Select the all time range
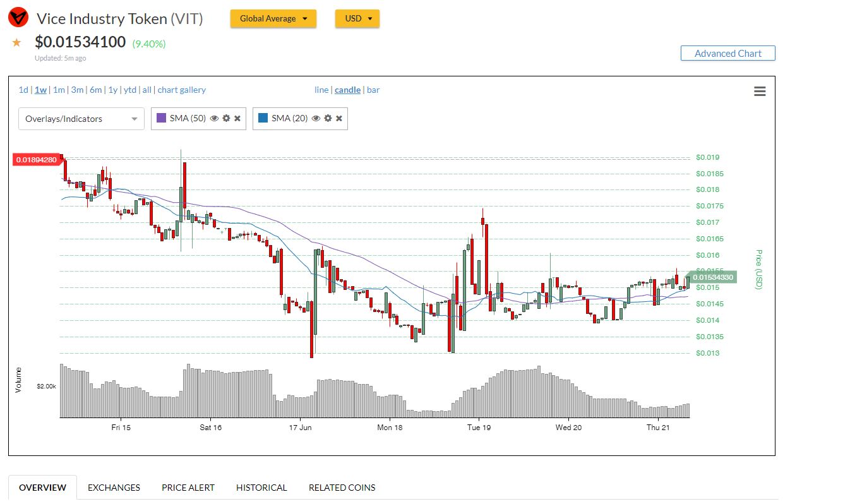The height and width of the screenshot is (504, 850). (x=147, y=90)
